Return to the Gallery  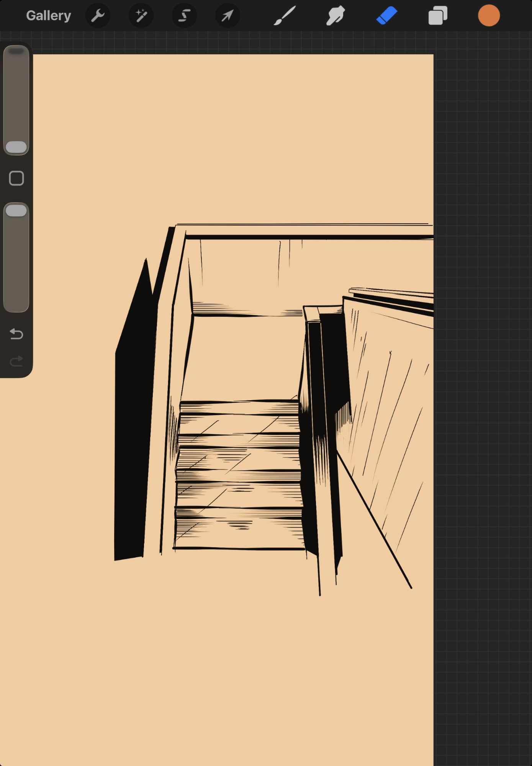tap(48, 16)
